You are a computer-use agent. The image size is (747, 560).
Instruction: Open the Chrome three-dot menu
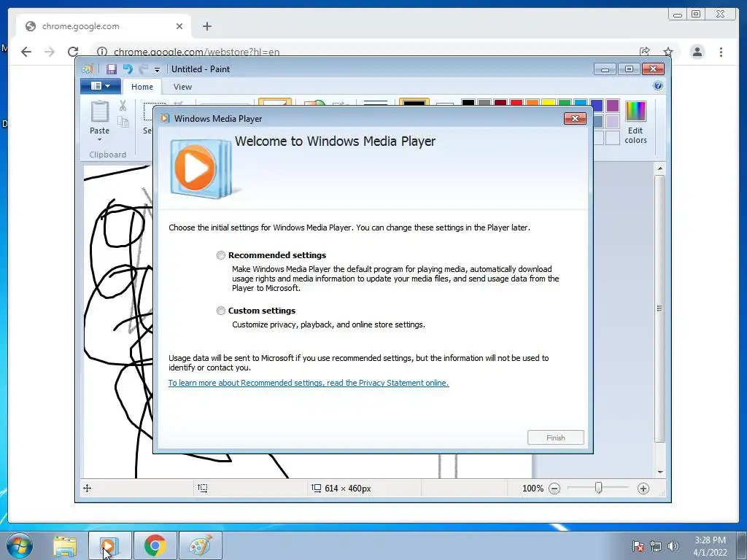[x=721, y=52]
